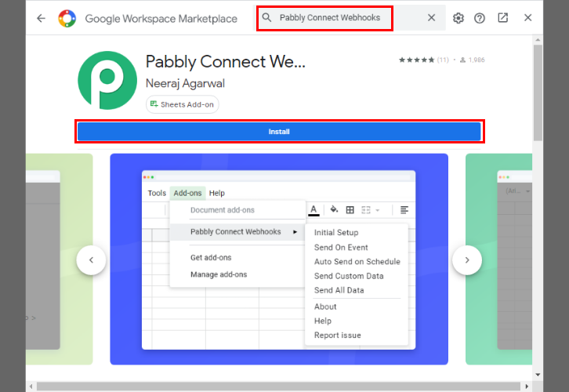569x392 pixels.
Task: Click the right green screenshot thumbnail
Action: tap(499, 260)
